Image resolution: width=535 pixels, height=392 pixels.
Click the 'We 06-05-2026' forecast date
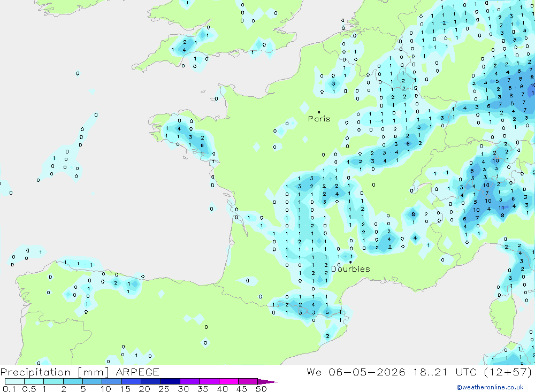356,372
